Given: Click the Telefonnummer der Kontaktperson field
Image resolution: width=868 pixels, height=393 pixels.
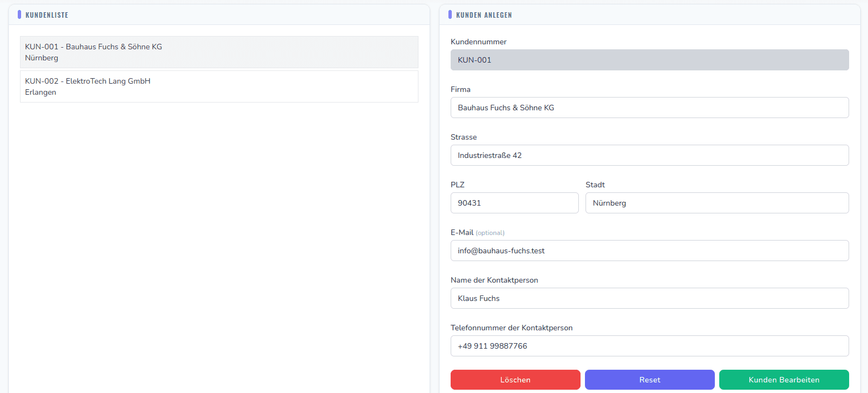Looking at the screenshot, I should tap(649, 346).
